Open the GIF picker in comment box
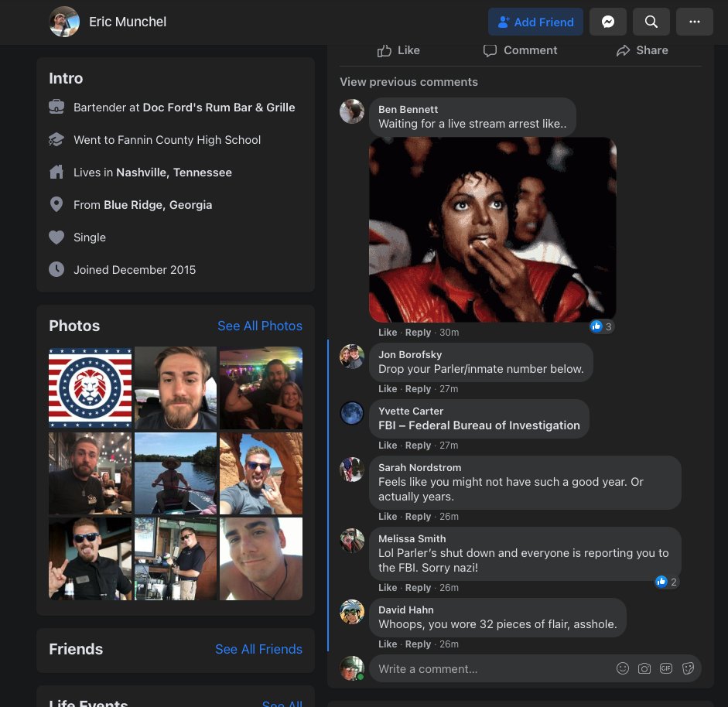728x707 pixels. click(x=666, y=668)
